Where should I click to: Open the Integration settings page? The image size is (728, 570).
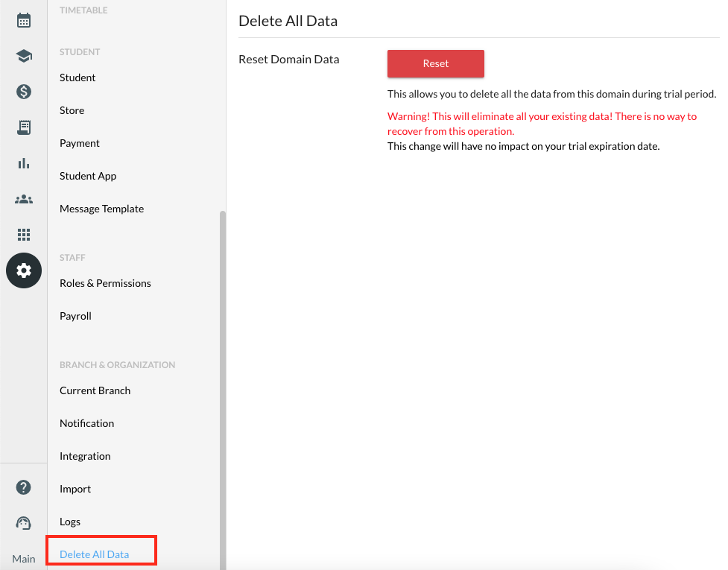(85, 456)
